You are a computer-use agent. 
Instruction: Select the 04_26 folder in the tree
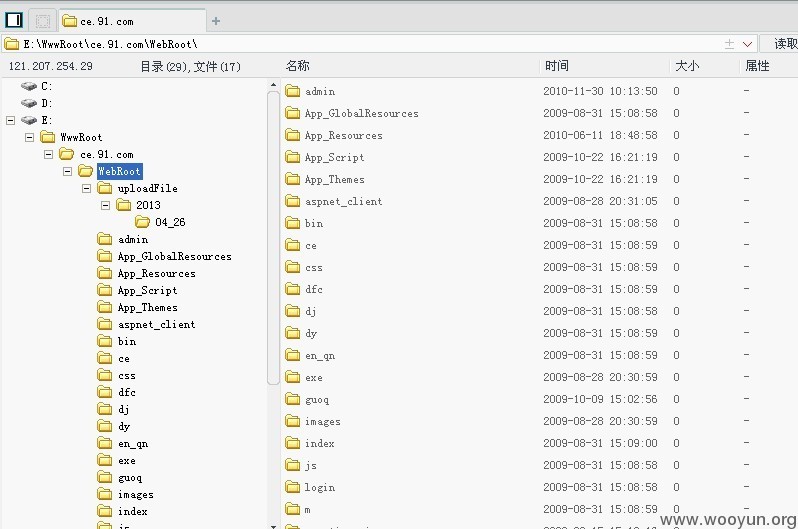pos(170,222)
